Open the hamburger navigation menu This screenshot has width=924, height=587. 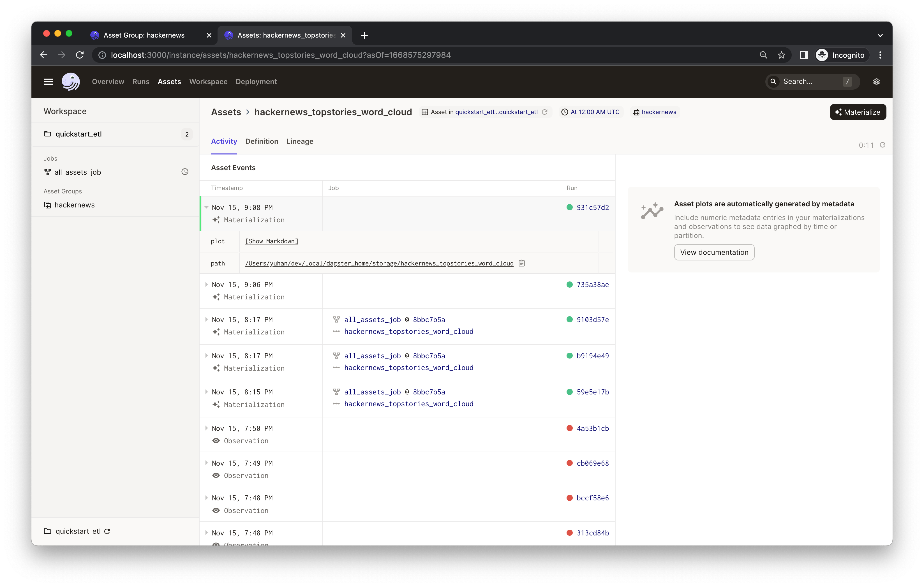pyautogui.click(x=48, y=82)
